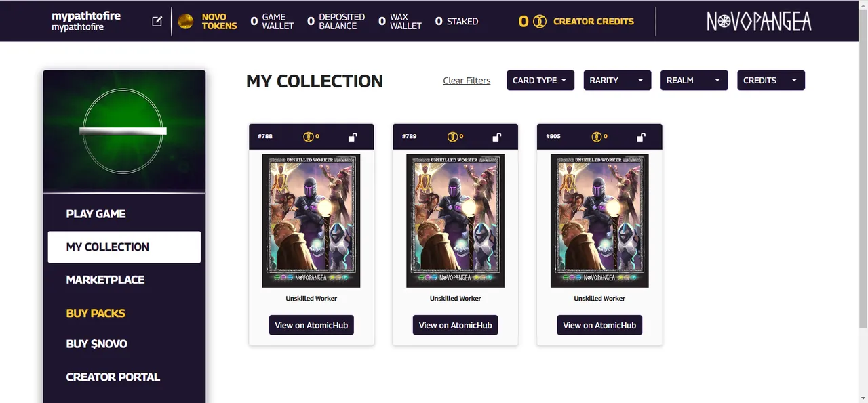
Task: Click the Unskilled Worker image of card #789
Action: [456, 221]
